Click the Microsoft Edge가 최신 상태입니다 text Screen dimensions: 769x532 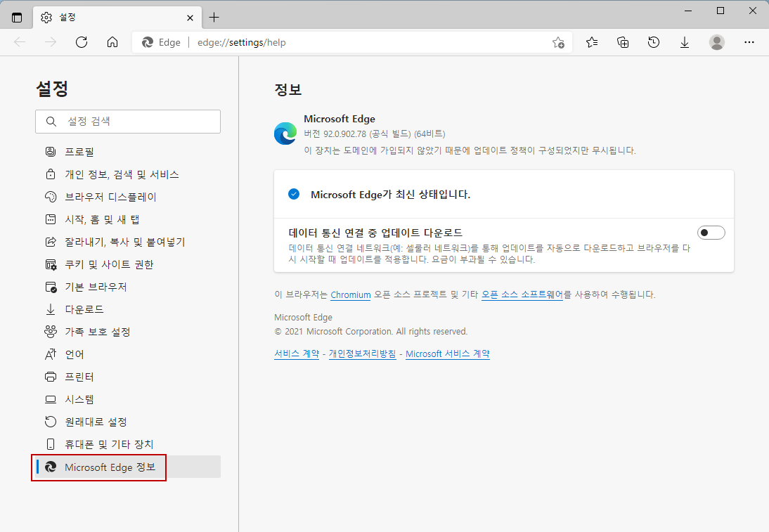click(390, 195)
